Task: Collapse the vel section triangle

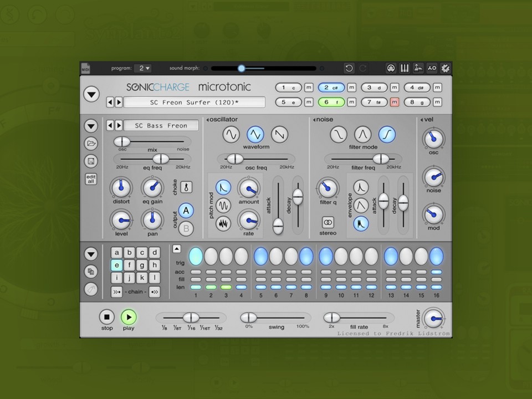Action: tap(421, 120)
